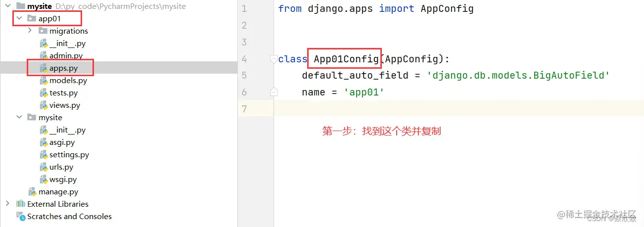
Task: Click the 'django.db.models.BigAutoField' string
Action: point(518,76)
